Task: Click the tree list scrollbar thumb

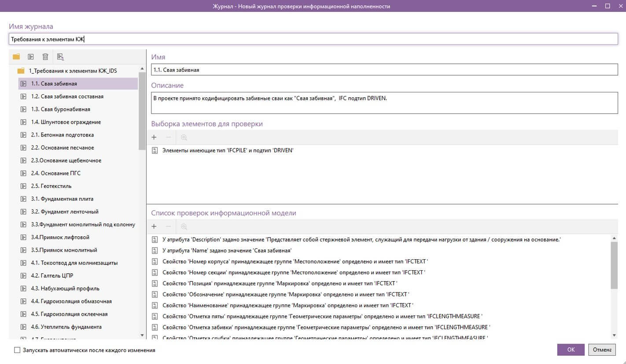Action: [142, 111]
